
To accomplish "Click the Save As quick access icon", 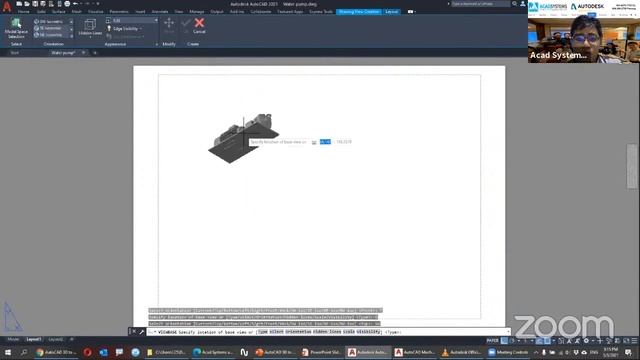I will click(x=43, y=4).
